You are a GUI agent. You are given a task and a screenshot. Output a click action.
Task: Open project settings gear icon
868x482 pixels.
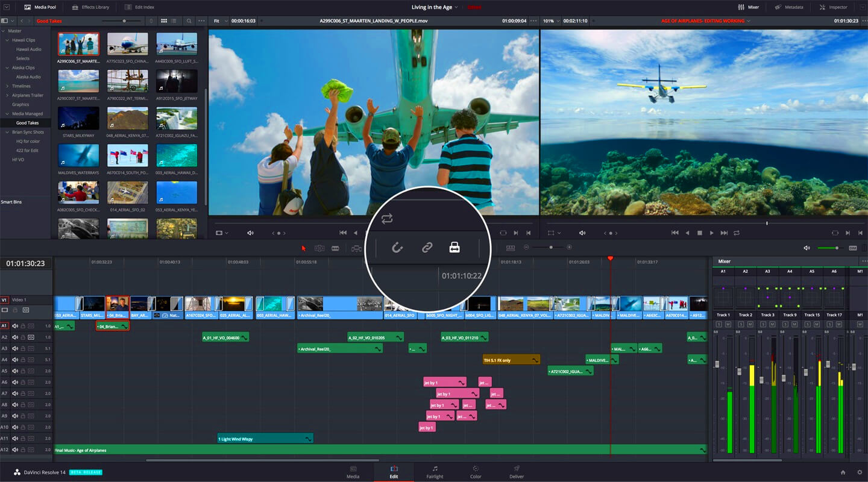tap(859, 472)
